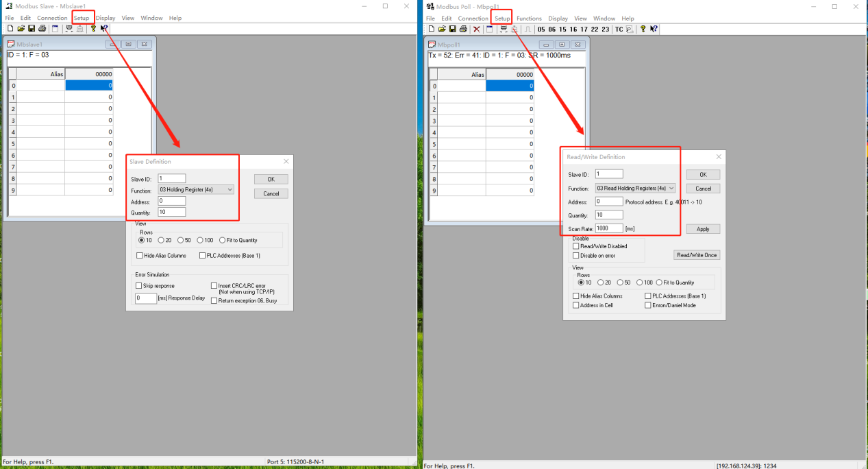The image size is (868, 469).
Task: Open Display menu in Modbus Slave window
Action: [106, 18]
